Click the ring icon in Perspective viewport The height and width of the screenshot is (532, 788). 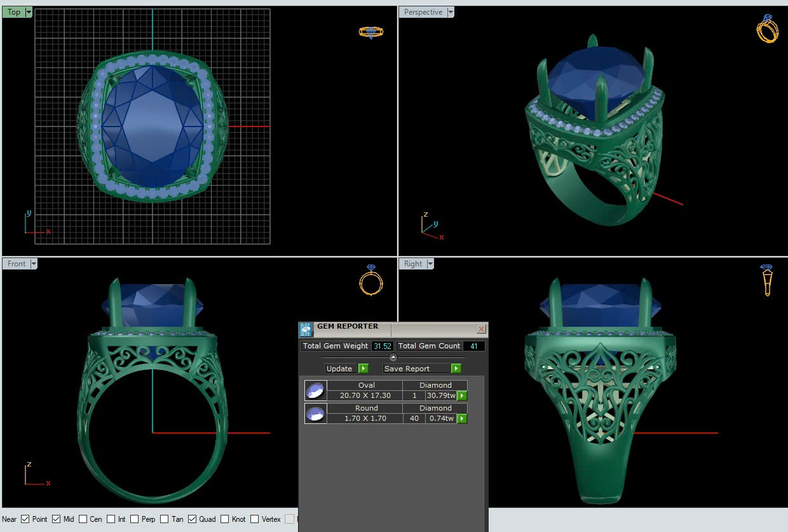[x=767, y=29]
